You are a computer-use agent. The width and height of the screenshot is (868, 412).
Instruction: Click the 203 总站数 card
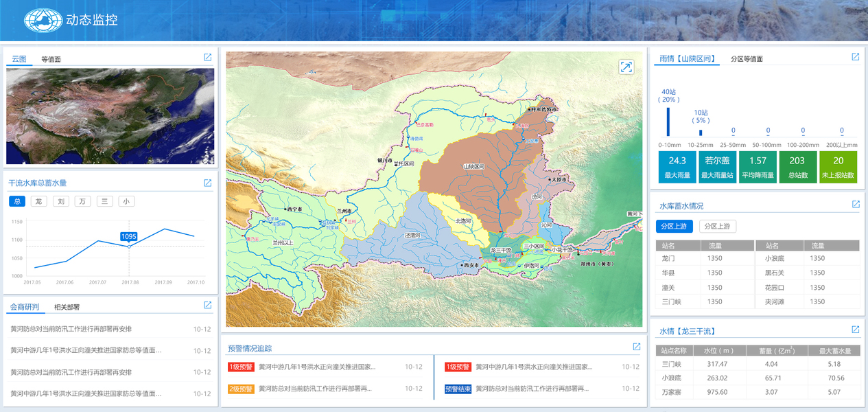pyautogui.click(x=797, y=167)
